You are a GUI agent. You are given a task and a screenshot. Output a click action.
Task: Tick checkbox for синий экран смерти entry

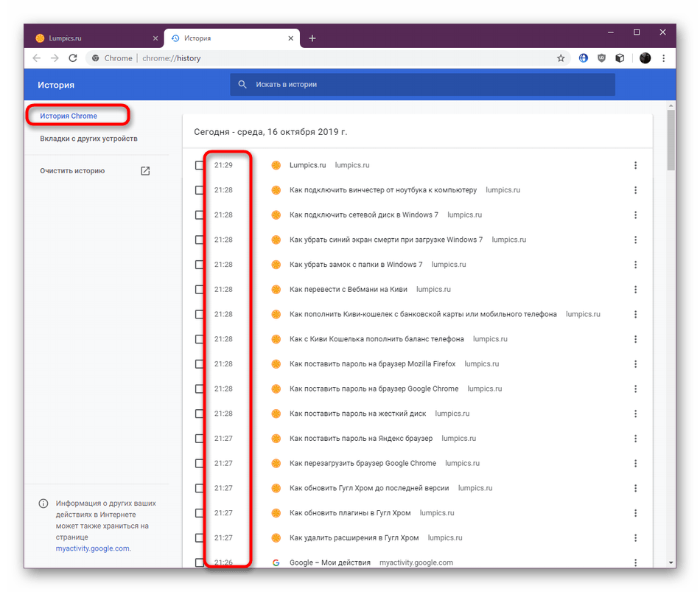coord(199,240)
